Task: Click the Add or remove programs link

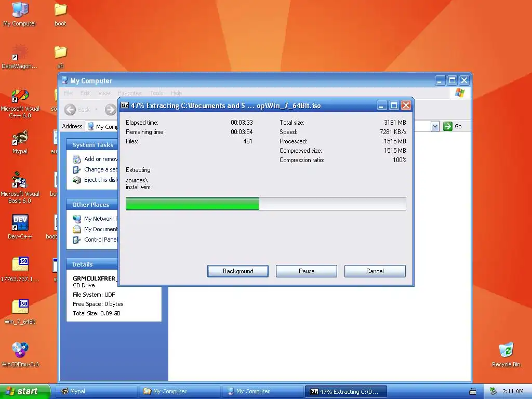Action: (101, 159)
